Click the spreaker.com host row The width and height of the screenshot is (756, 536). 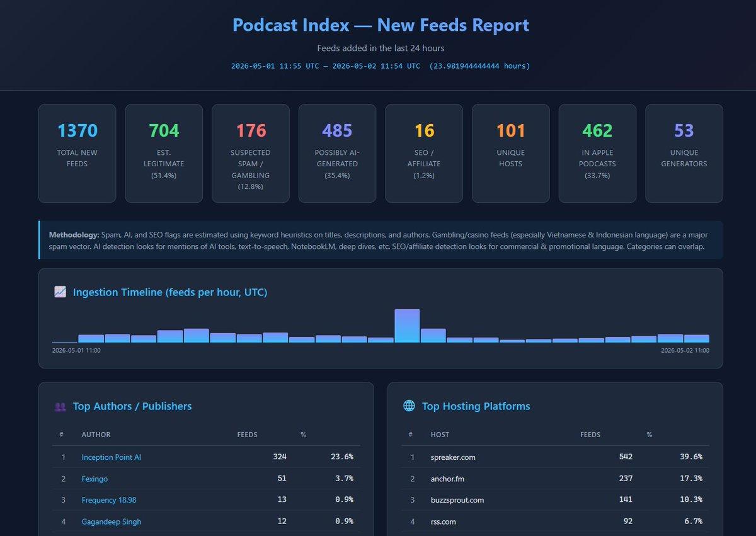(556, 457)
